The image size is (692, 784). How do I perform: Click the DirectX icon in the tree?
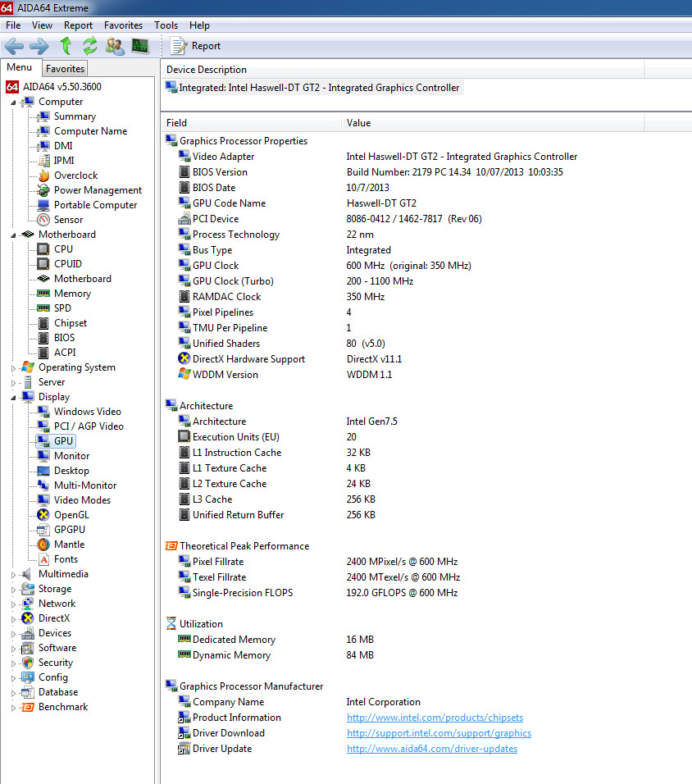click(27, 618)
